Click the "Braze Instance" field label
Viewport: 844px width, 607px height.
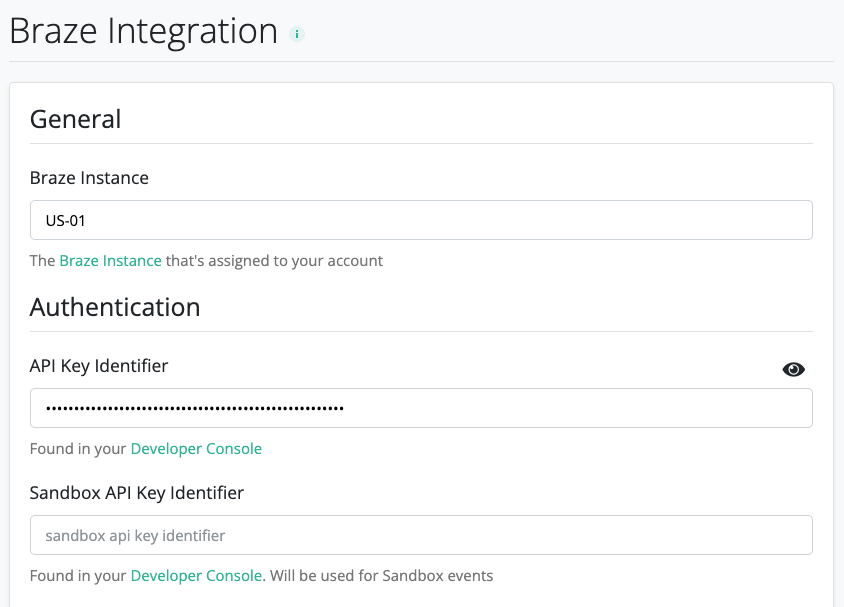click(x=88, y=178)
